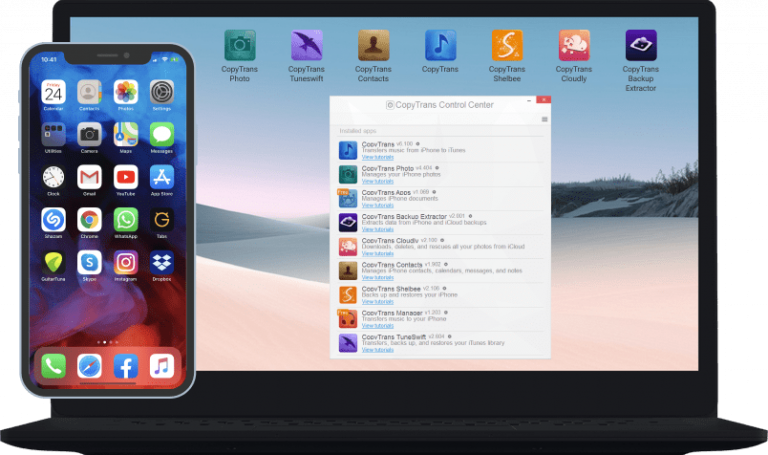
Task: Tap Facebook in the iPhone dock
Action: tap(126, 366)
